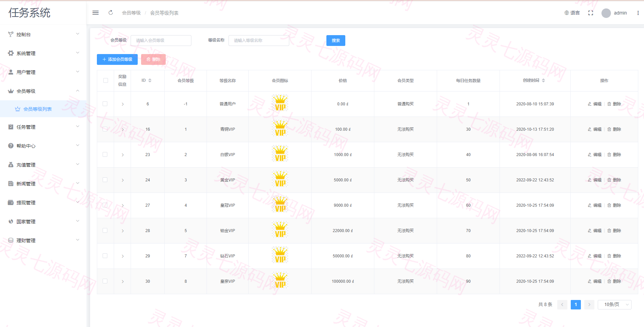Screen dimensions: 644x327
Task: Open the 控制台 sidebar menu
Action: [43, 34]
